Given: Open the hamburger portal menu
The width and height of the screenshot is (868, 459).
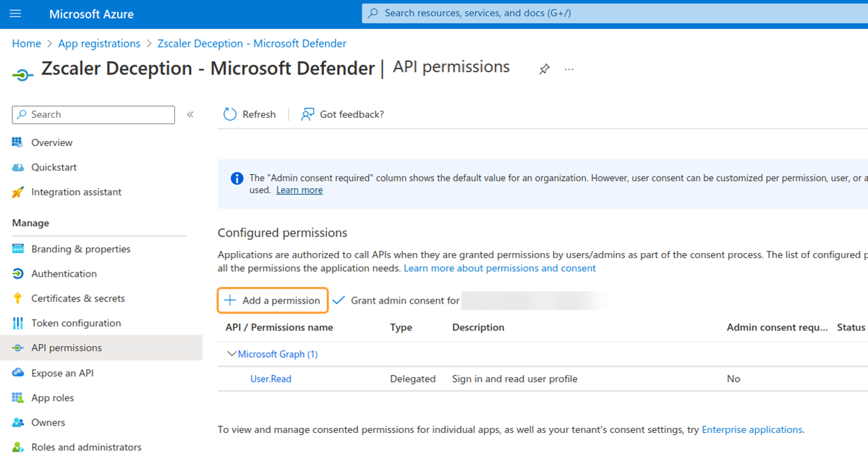Looking at the screenshot, I should coord(16,14).
